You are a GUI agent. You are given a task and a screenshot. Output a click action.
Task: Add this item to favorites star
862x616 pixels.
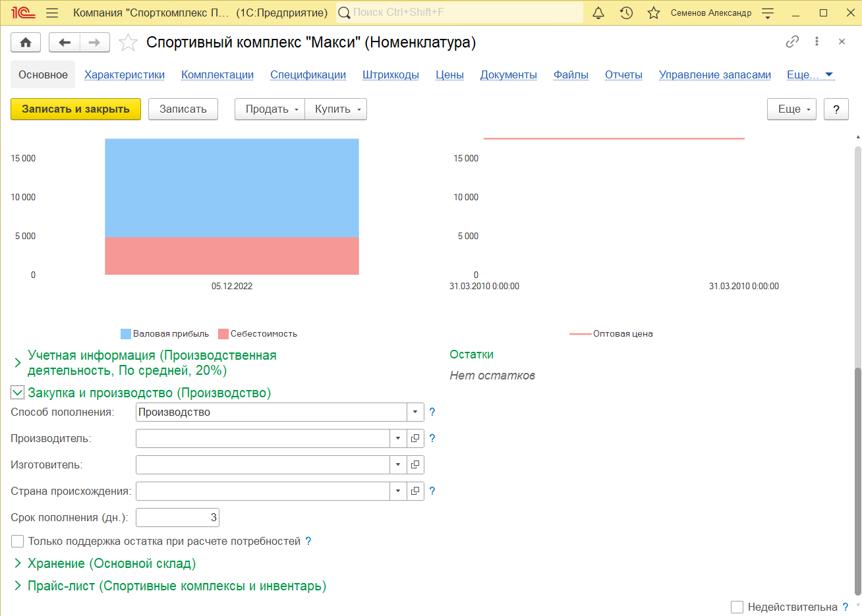click(x=128, y=43)
